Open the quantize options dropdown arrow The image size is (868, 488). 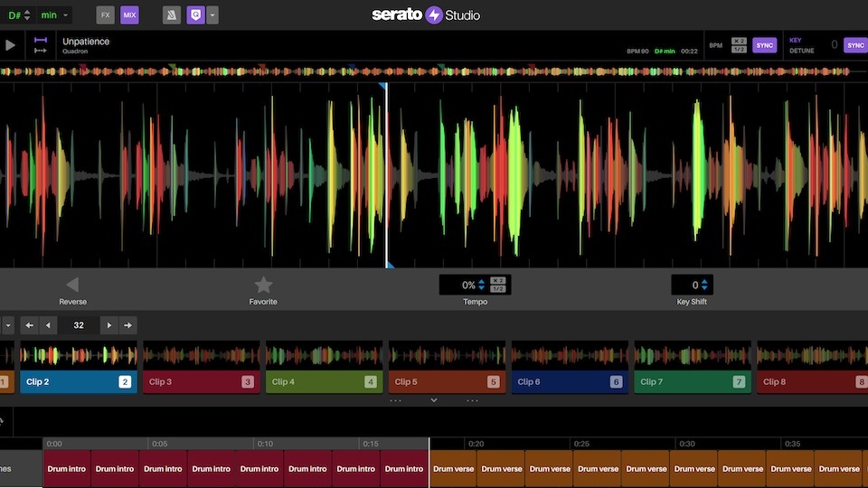pyautogui.click(x=212, y=15)
